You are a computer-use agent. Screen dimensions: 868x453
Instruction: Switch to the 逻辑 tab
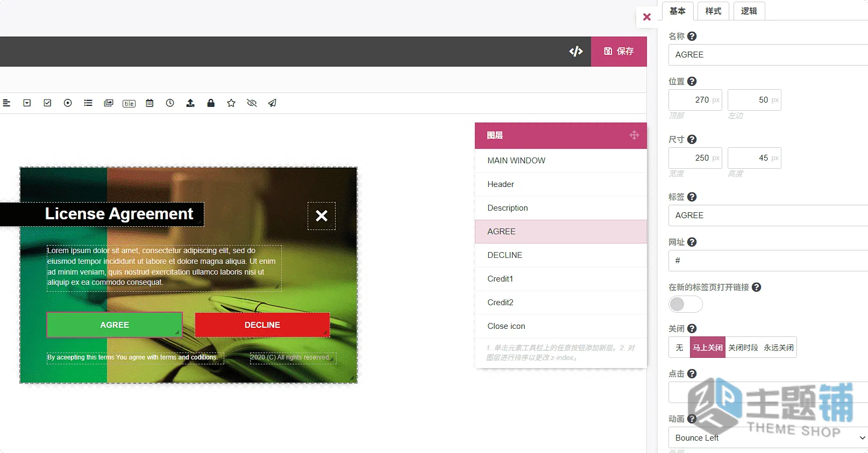coord(749,11)
